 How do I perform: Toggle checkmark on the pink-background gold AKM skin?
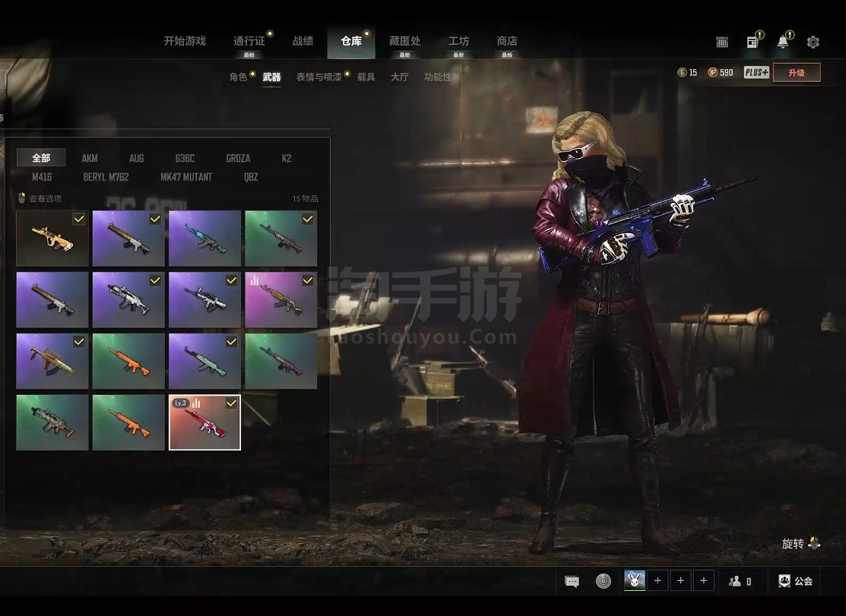pyautogui.click(x=307, y=280)
